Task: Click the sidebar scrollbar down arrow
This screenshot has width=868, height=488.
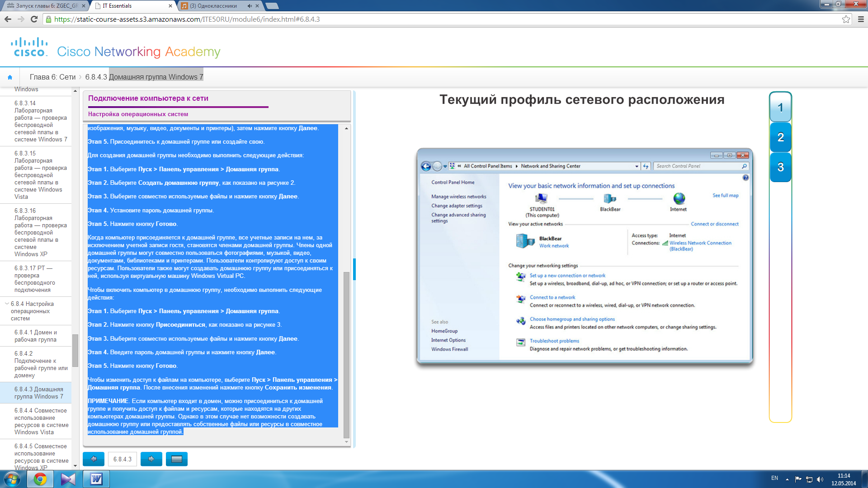Action: [75, 466]
